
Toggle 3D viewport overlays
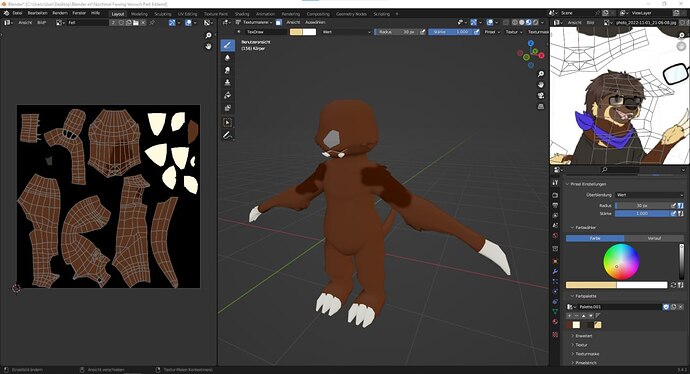click(490, 22)
